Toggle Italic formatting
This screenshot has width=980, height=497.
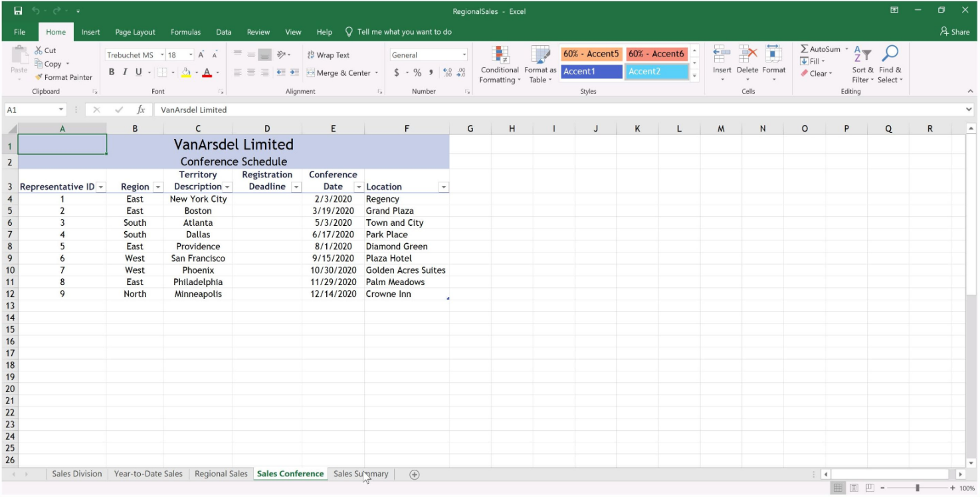coord(124,72)
